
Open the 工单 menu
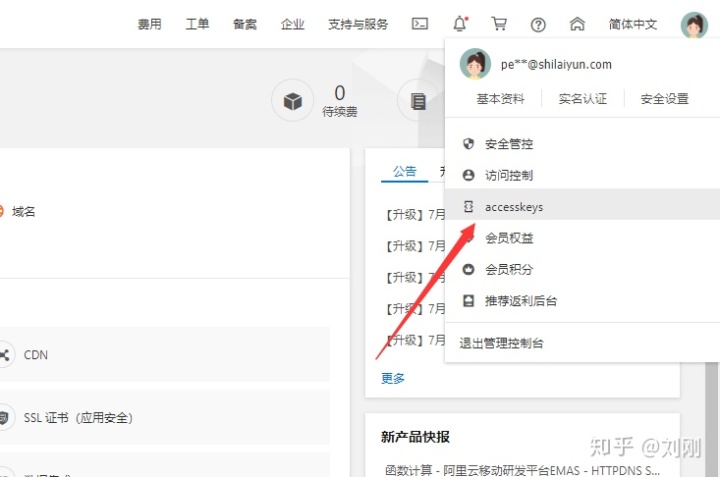point(197,24)
